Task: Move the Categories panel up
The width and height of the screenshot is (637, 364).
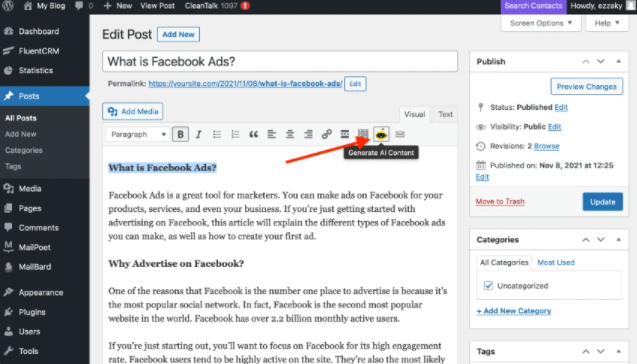Action: (x=585, y=239)
